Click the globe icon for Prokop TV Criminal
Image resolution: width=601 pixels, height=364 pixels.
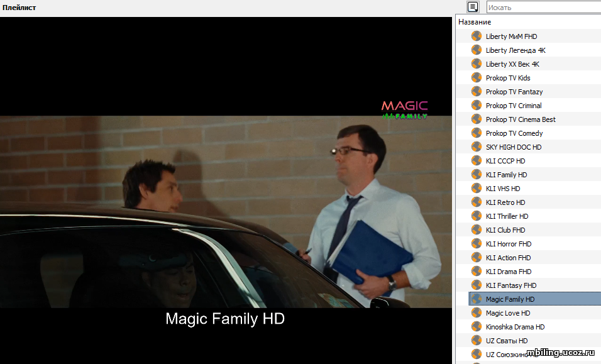coord(477,105)
